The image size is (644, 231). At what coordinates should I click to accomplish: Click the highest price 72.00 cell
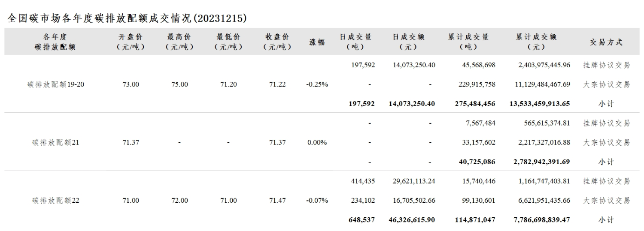coord(179,200)
